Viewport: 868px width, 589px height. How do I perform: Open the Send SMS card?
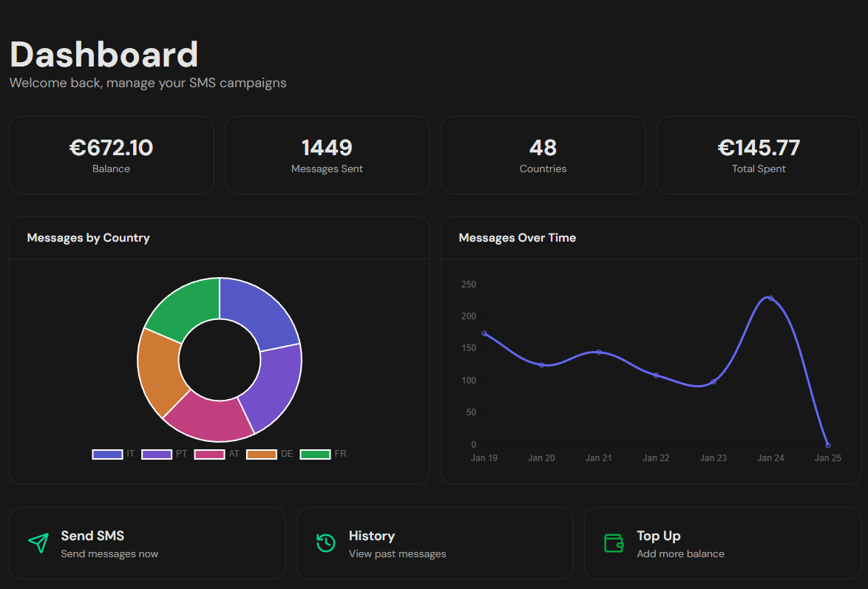(147, 543)
